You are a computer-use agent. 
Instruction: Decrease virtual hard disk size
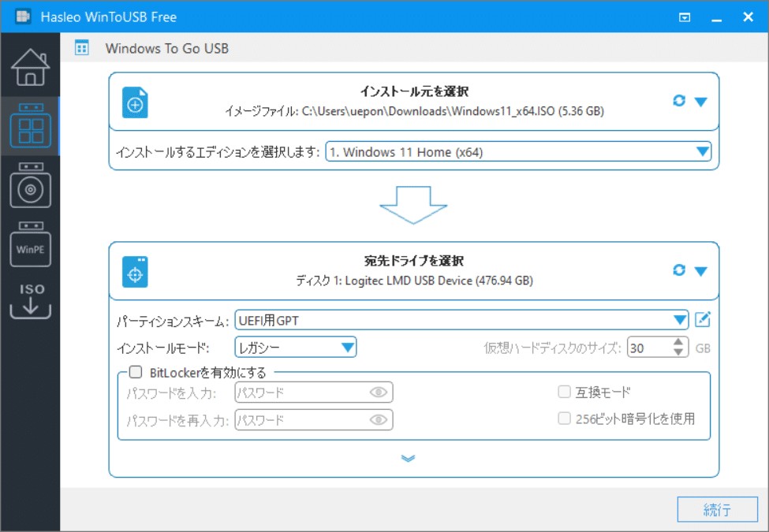click(x=678, y=352)
